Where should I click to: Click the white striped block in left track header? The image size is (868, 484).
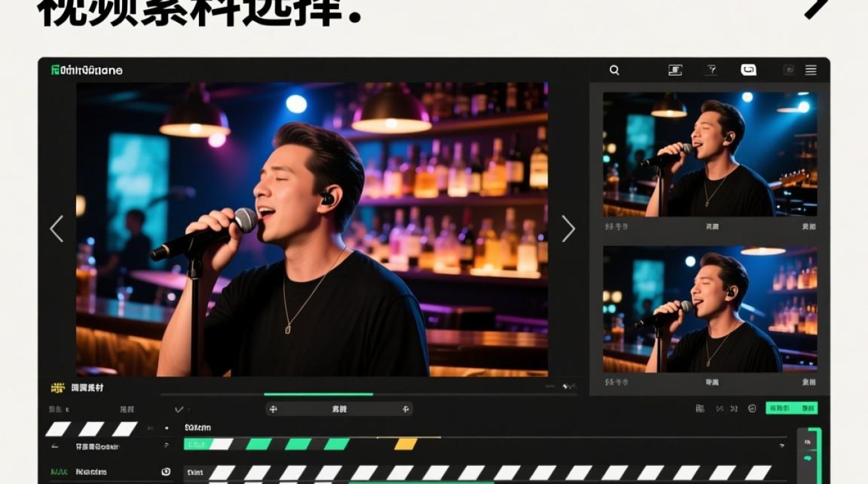point(91,429)
